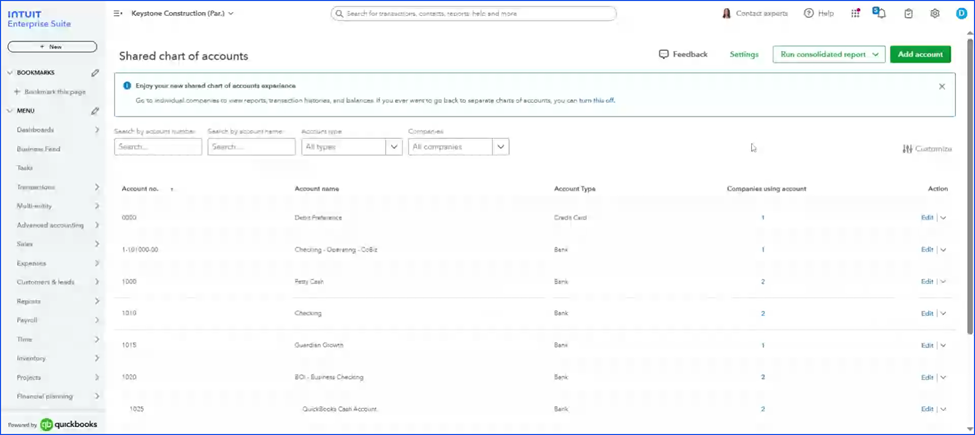Viewport: 975px width, 435px height.
Task: Expand the Dashboards submenu arrow
Action: click(97, 130)
